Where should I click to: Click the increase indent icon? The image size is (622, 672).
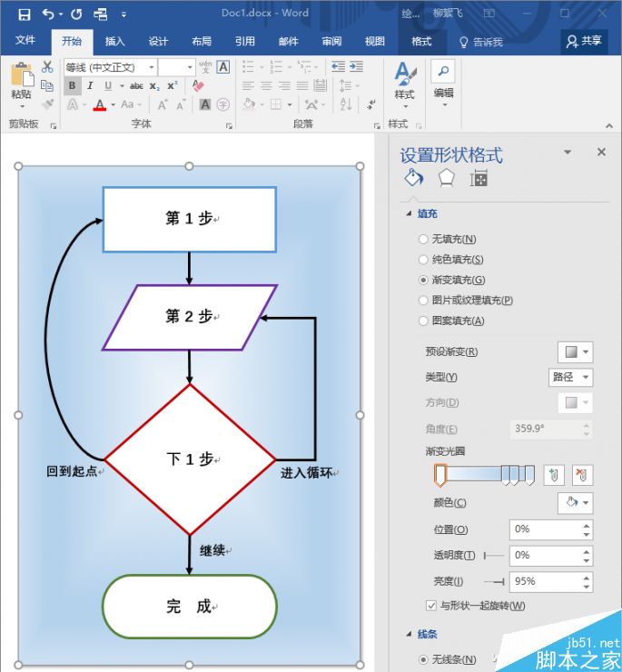click(x=356, y=66)
